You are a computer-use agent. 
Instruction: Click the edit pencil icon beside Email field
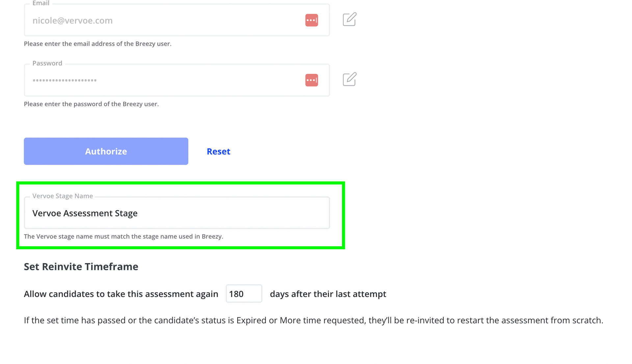(350, 19)
